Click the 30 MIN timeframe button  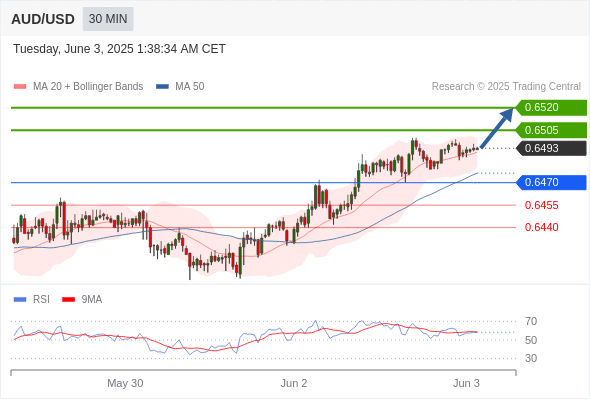(x=108, y=19)
